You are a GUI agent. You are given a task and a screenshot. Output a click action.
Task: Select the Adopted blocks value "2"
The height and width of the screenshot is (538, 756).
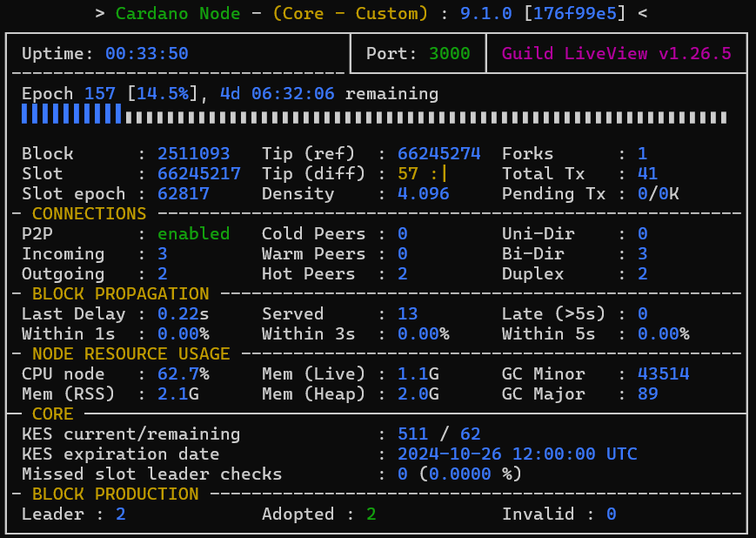[x=371, y=514]
